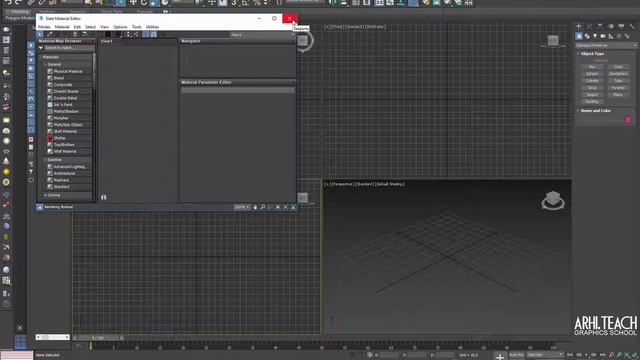Viewport: 640px width, 360px height.
Task: Click the View1 tab in Material Editor
Action: pos(107,41)
